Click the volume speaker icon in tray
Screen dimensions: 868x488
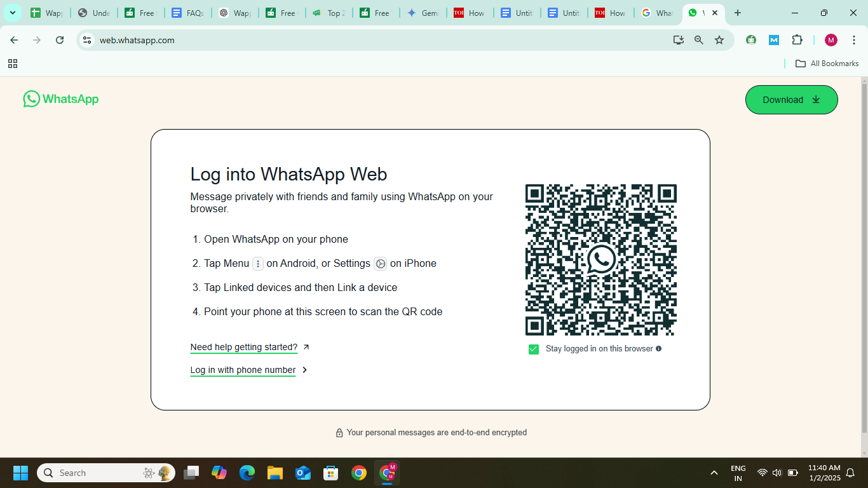777,473
